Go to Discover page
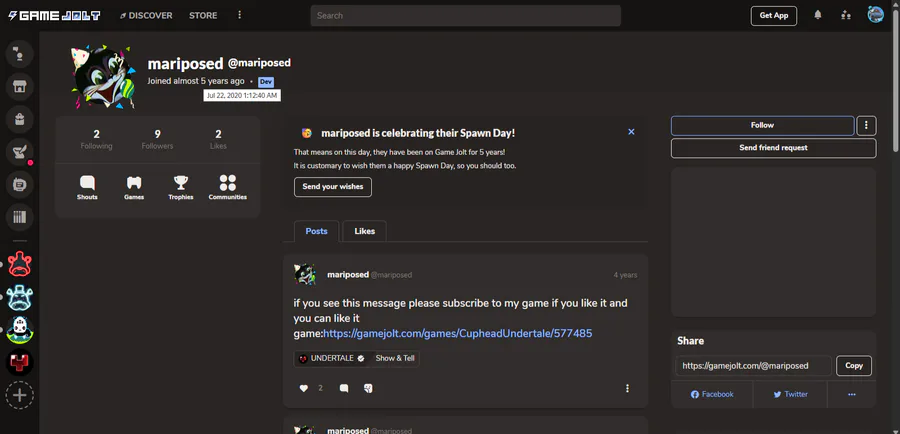900x434 pixels. tap(146, 16)
